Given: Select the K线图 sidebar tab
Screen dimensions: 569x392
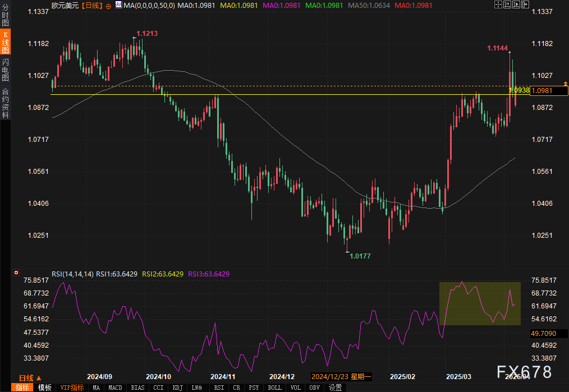Looking at the screenshot, I should [x=5, y=43].
